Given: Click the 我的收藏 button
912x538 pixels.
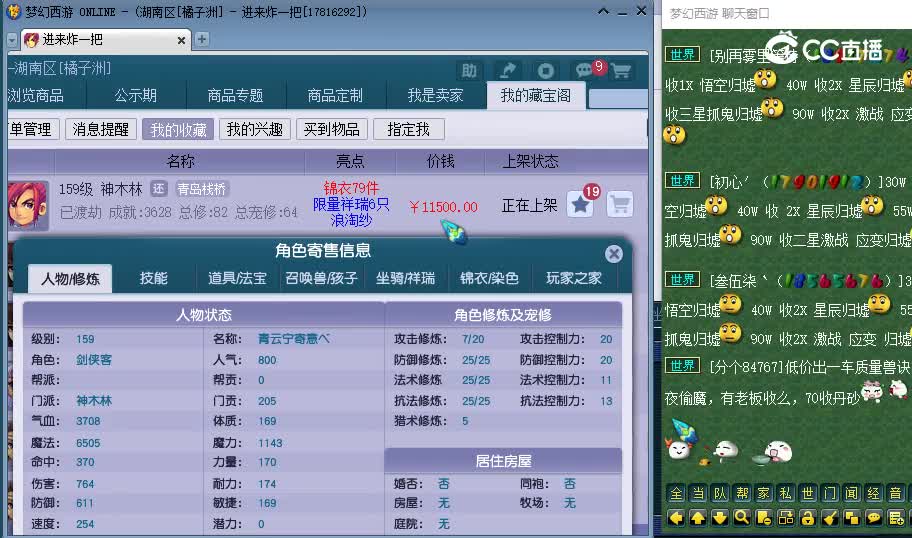Looking at the screenshot, I should [178, 129].
